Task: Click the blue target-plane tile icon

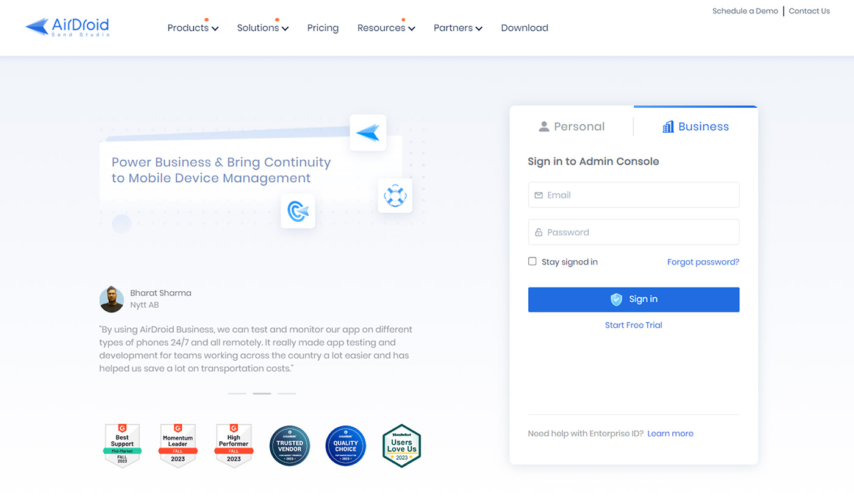Action: 298,211
